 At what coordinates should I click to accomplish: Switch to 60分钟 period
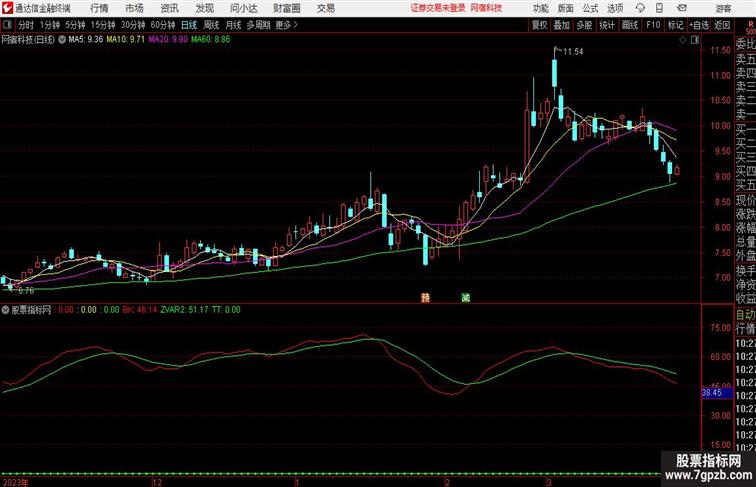coord(162,25)
